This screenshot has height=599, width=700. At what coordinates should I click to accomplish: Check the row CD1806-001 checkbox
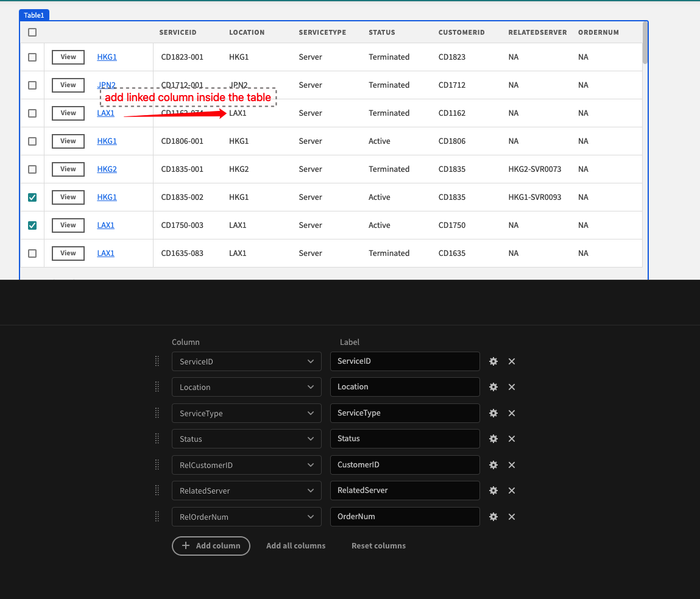[32, 141]
